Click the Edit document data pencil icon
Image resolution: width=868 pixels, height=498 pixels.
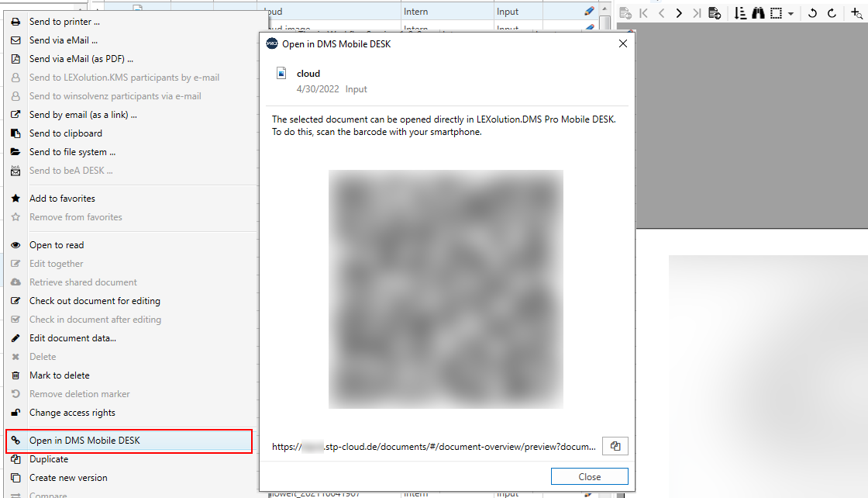15,338
